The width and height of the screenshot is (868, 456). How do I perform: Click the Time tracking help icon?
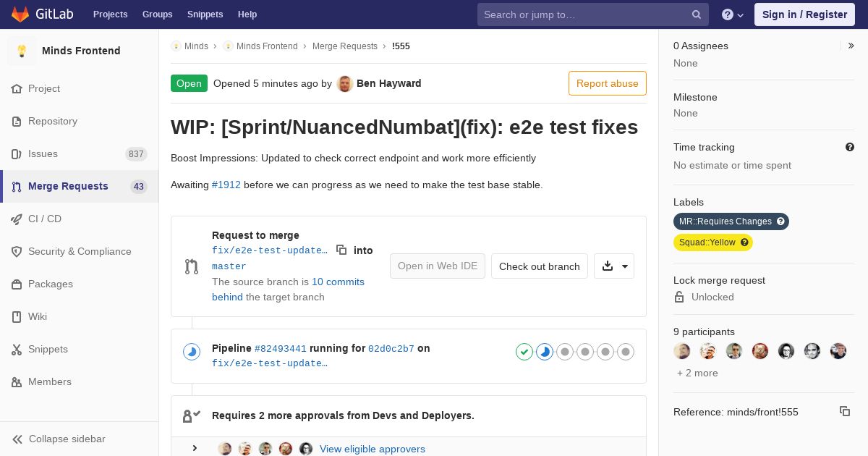coord(850,147)
